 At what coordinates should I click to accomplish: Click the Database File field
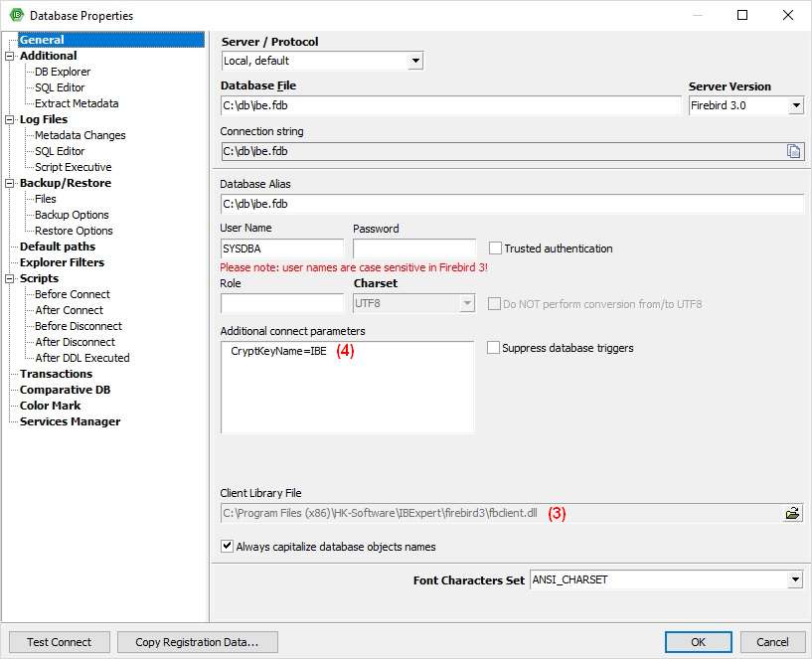[x=450, y=105]
